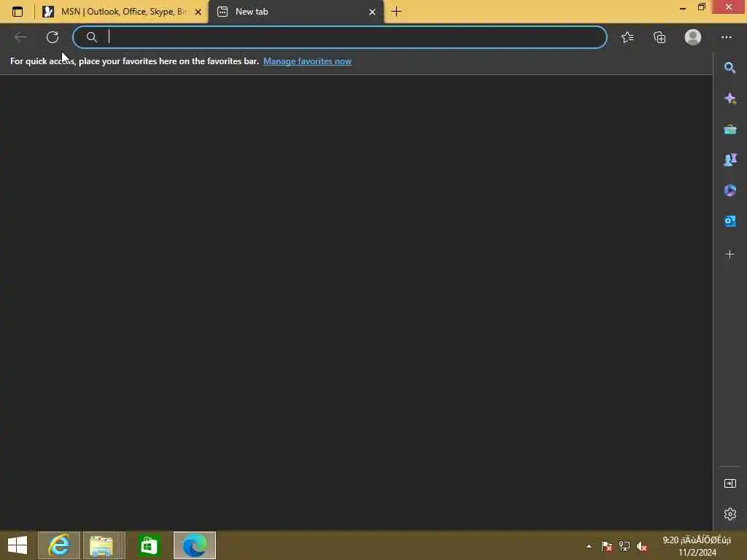
Task: Launch Internet Explorer from taskbar
Action: point(59,545)
